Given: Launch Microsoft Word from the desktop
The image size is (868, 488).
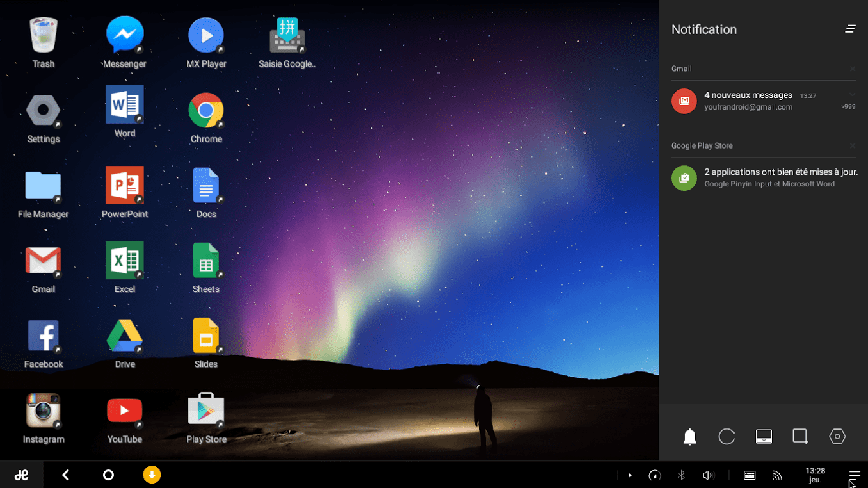Looking at the screenshot, I should (125, 104).
